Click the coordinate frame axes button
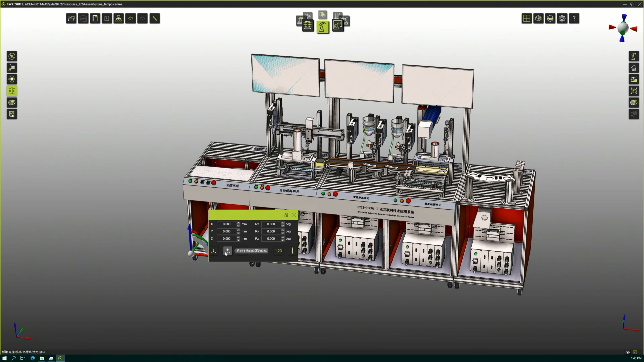This screenshot has width=644, height=362. (214, 251)
